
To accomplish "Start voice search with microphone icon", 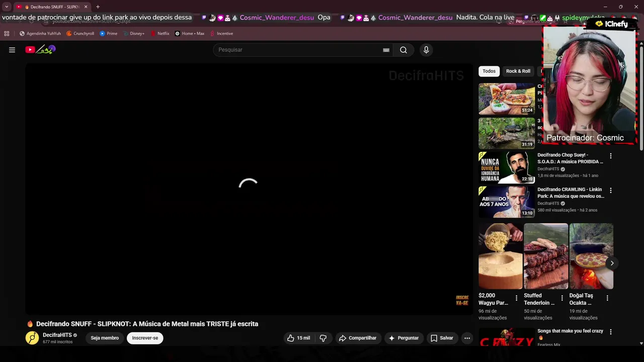I will [x=426, y=50].
